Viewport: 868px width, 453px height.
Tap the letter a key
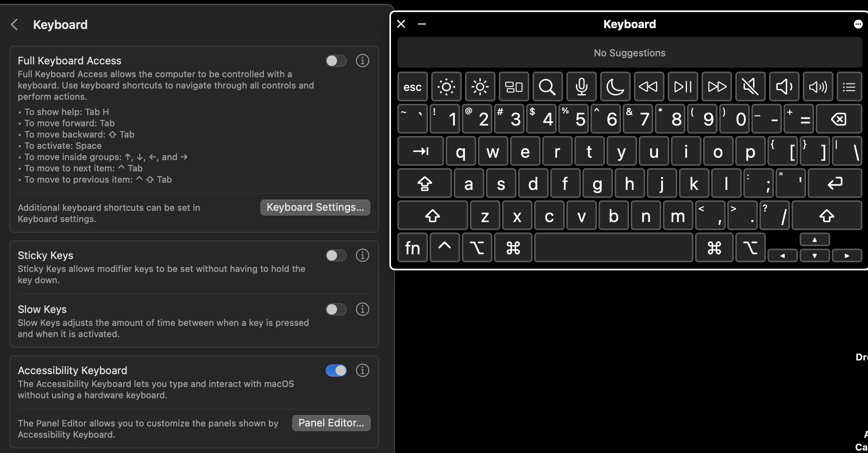(x=469, y=183)
